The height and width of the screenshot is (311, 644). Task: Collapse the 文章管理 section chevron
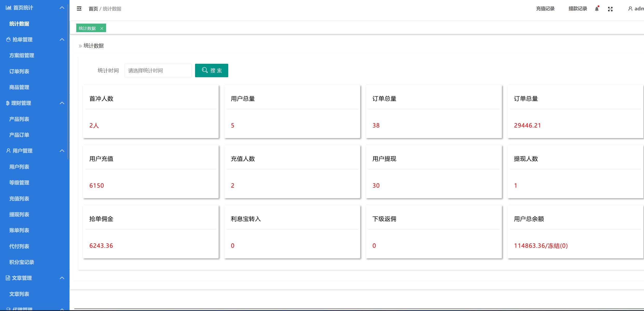click(62, 278)
